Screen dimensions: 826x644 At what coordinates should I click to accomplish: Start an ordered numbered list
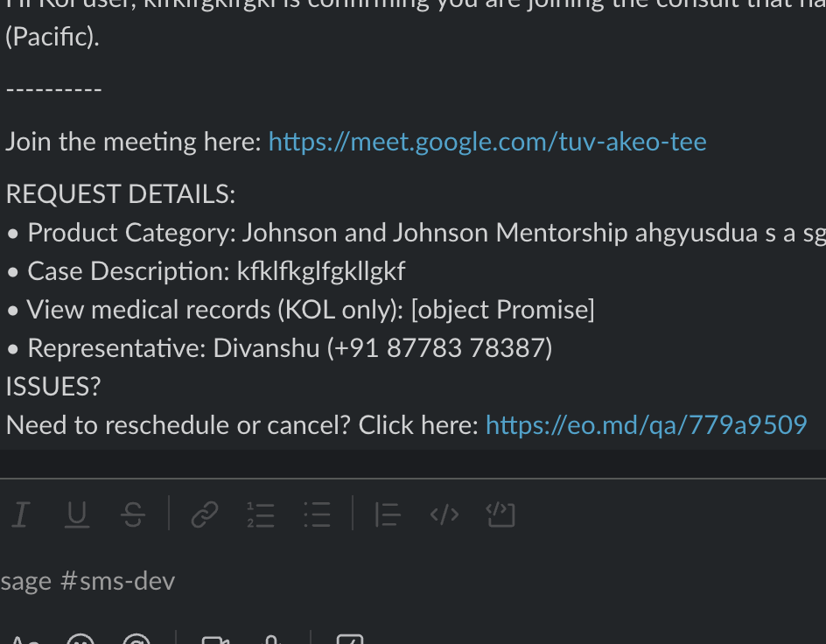coord(261,514)
